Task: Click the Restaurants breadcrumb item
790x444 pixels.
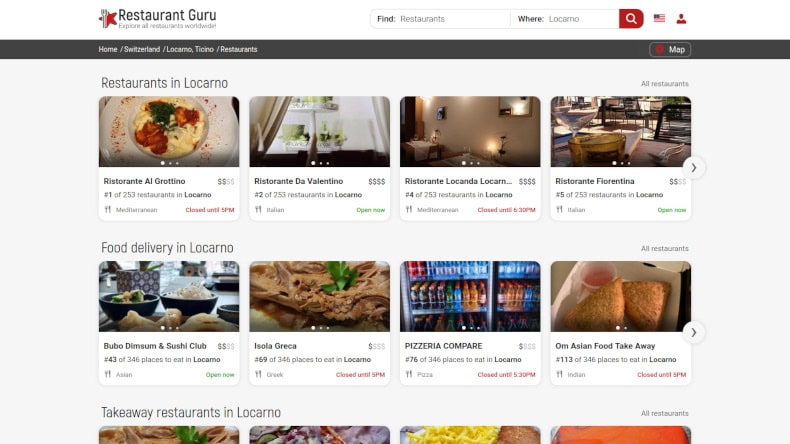Action: (239, 49)
